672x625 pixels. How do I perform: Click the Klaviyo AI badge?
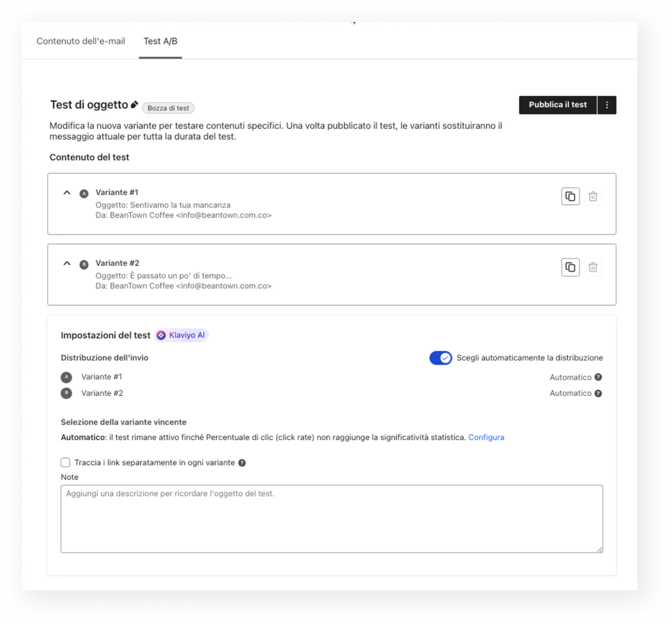tap(181, 335)
